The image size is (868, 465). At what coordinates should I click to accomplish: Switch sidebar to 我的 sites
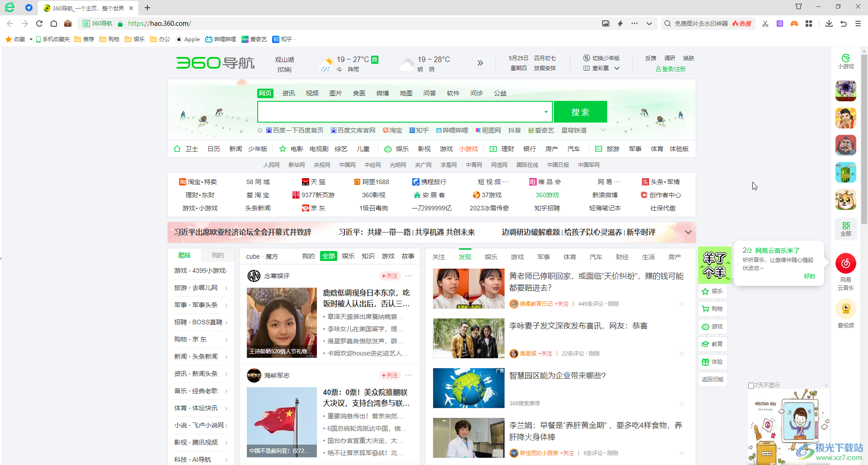(x=218, y=255)
